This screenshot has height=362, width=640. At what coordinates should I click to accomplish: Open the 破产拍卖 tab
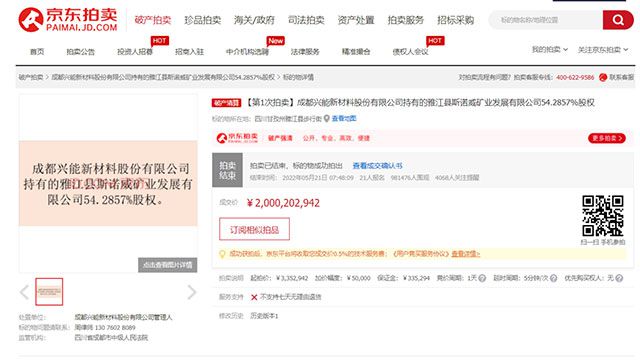(x=153, y=20)
